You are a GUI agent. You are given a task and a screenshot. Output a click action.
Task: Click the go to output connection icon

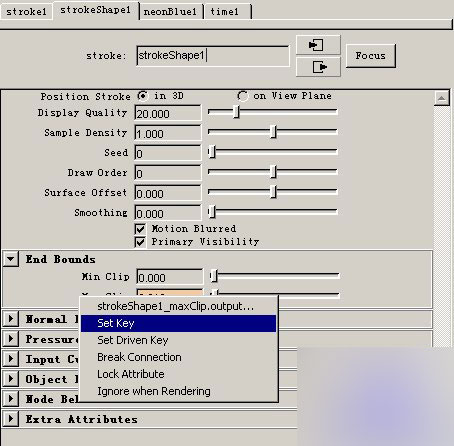(318, 67)
